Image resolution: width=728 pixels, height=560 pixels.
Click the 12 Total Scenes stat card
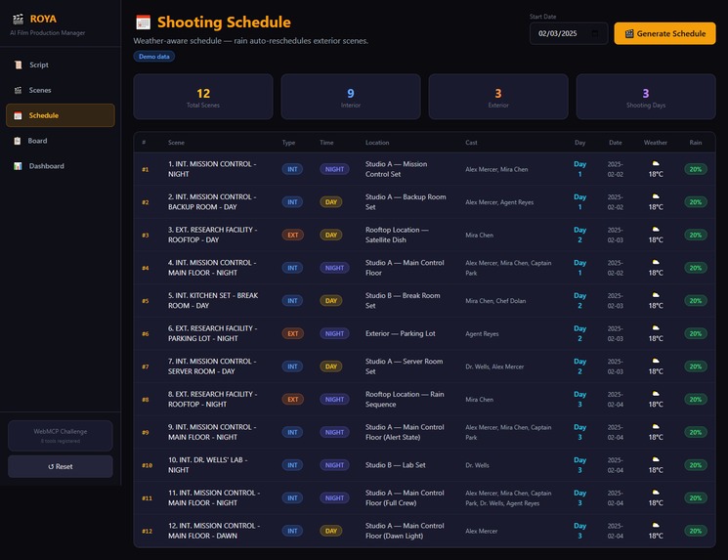[x=203, y=97]
